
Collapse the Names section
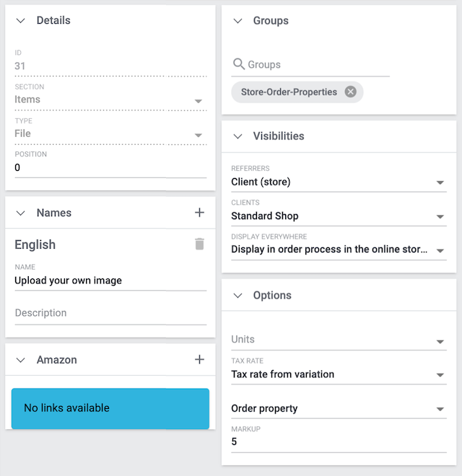(21, 213)
